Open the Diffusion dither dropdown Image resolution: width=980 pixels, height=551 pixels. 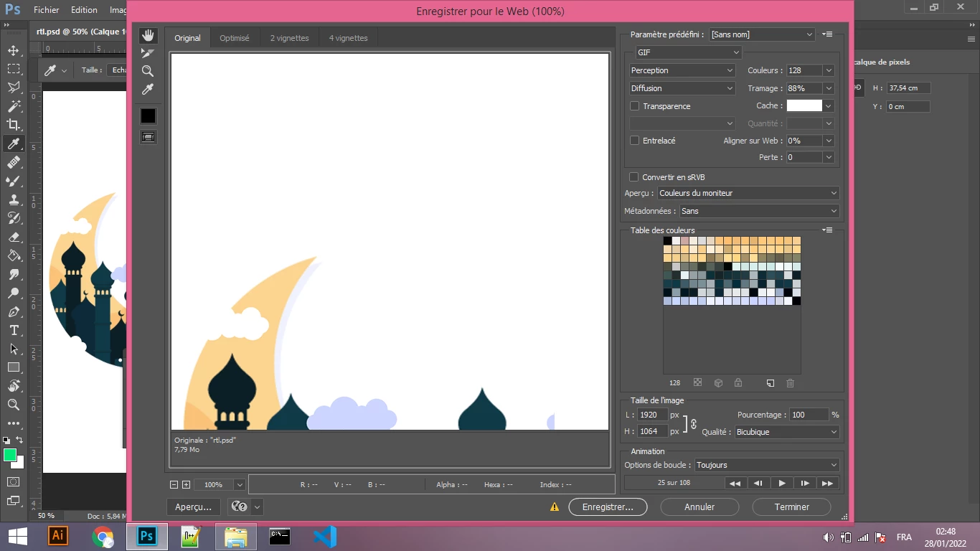tap(682, 88)
